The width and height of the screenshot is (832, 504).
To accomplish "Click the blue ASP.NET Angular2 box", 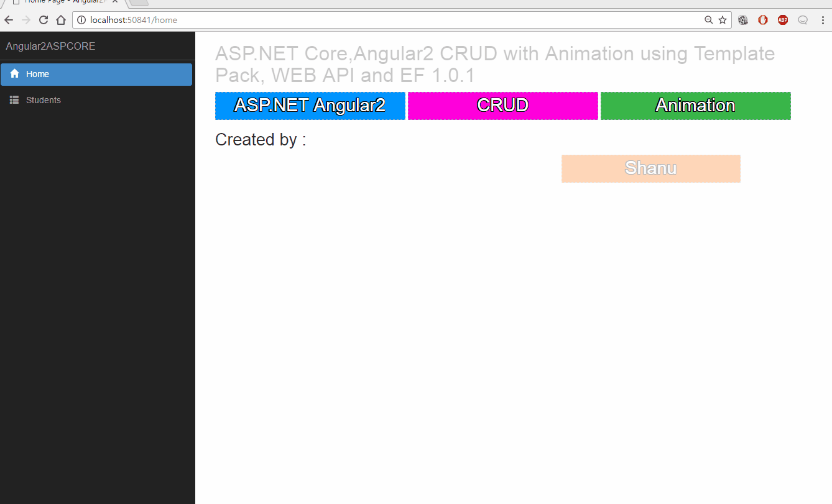I will [310, 106].
